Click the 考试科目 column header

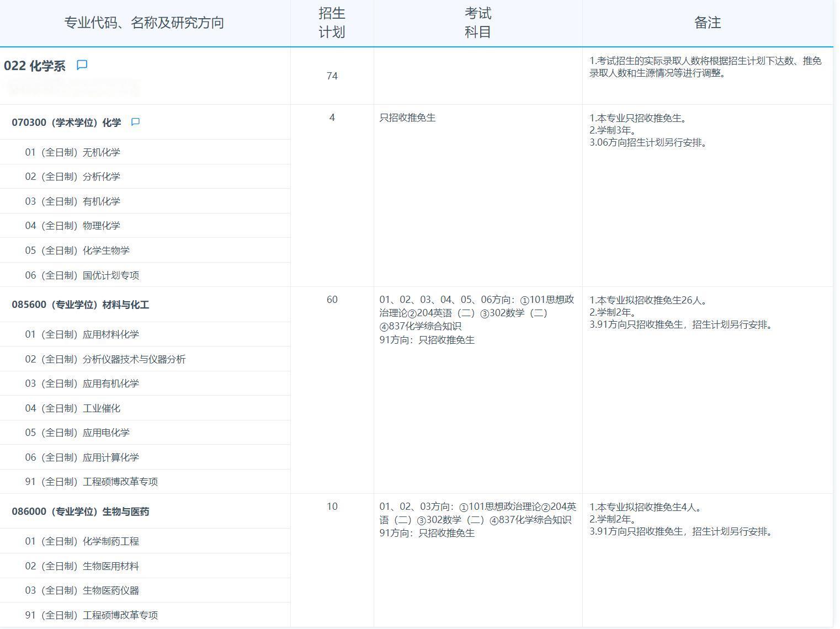click(477, 23)
